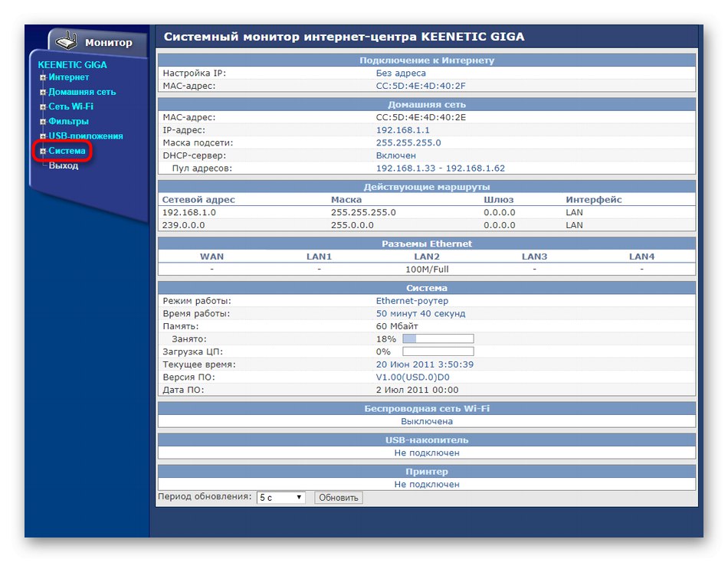The image size is (728, 562).
Task: Expand the Система plus box
Action: [43, 152]
